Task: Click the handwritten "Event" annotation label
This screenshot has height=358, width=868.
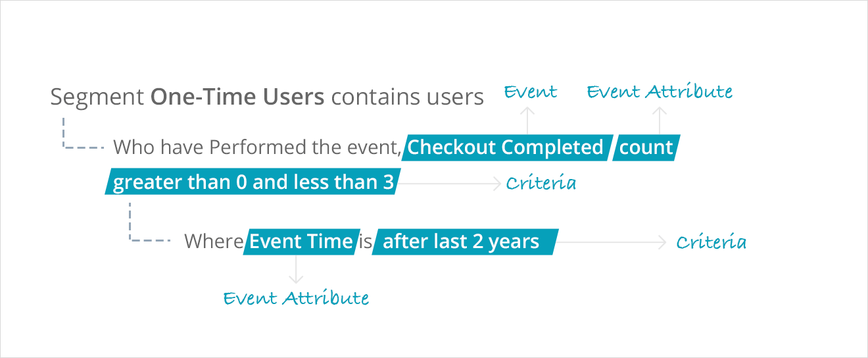Action: [530, 92]
